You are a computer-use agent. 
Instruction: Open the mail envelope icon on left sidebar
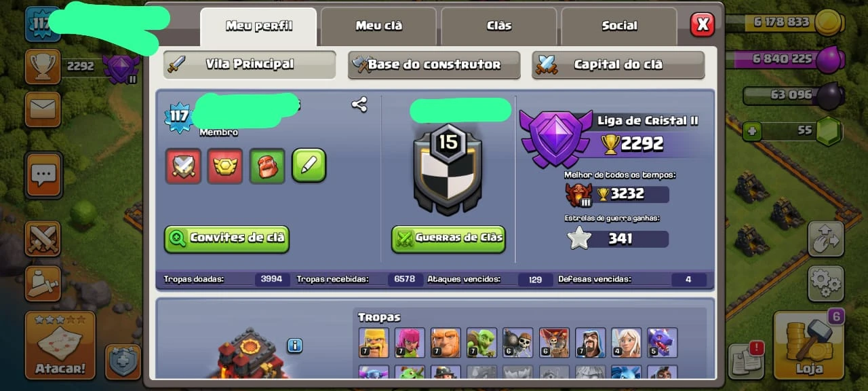43,109
